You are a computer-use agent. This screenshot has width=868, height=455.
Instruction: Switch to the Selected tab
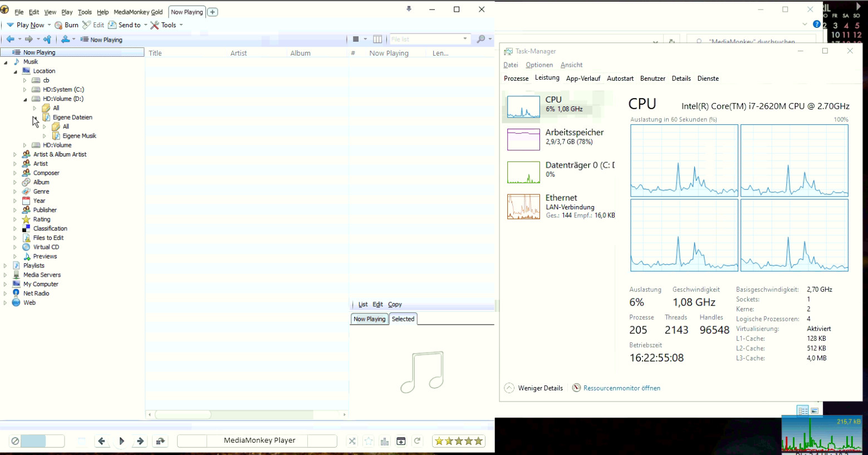pyautogui.click(x=403, y=319)
